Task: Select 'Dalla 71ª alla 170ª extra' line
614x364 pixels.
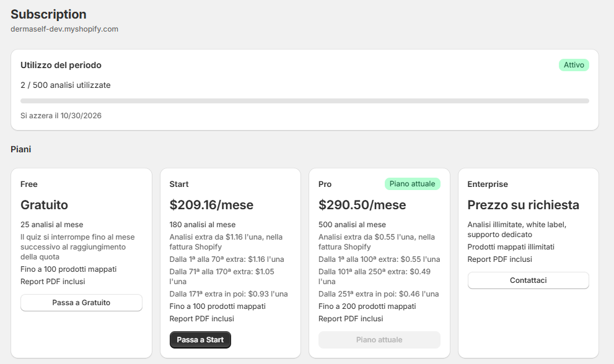Action: tap(222, 276)
